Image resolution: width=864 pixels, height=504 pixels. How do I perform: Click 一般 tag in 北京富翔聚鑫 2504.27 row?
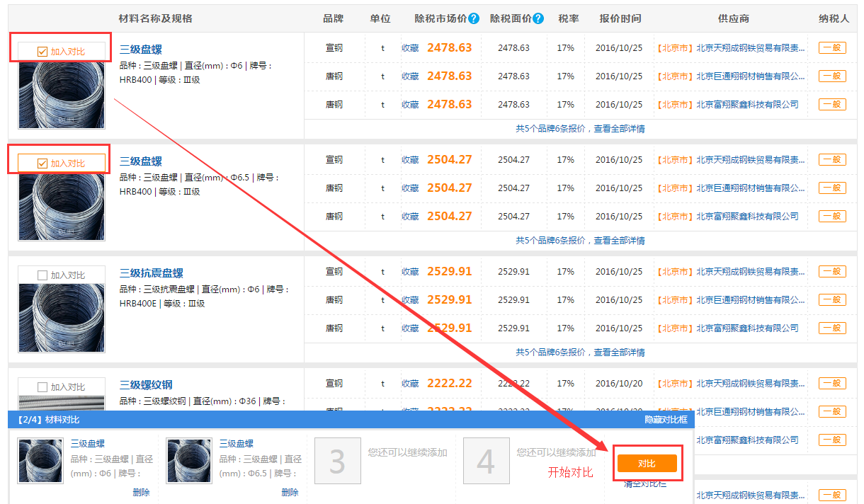click(832, 217)
